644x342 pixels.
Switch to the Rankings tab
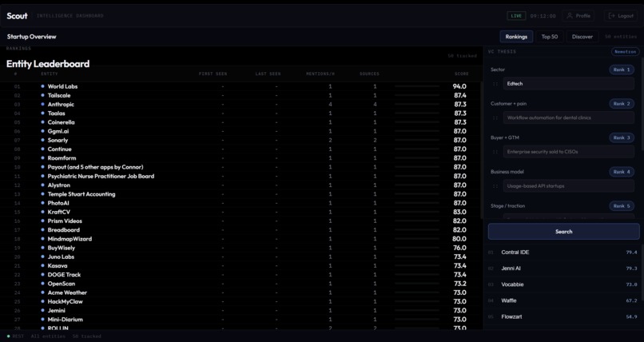(x=516, y=37)
